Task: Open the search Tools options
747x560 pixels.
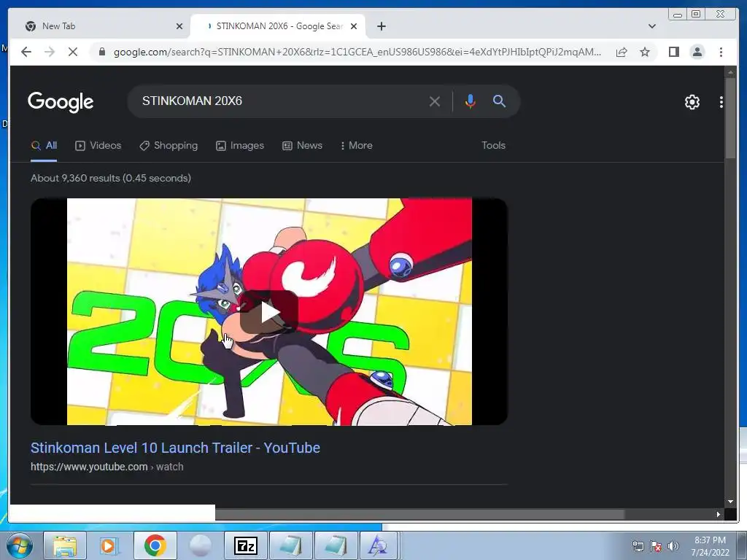Action: (x=493, y=146)
